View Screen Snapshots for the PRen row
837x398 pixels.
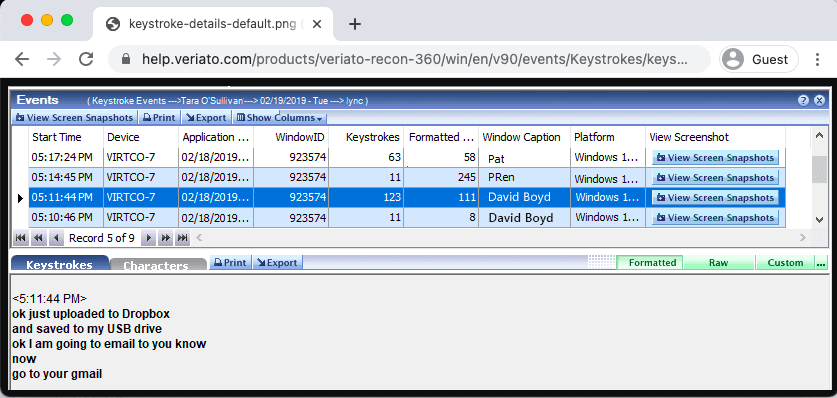[x=715, y=178]
